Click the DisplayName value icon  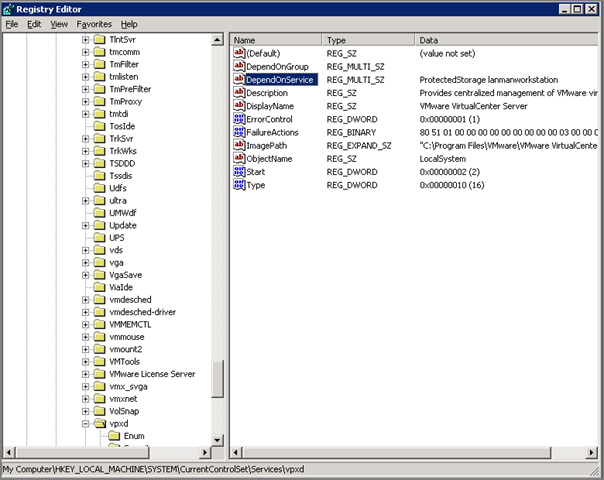(x=239, y=106)
